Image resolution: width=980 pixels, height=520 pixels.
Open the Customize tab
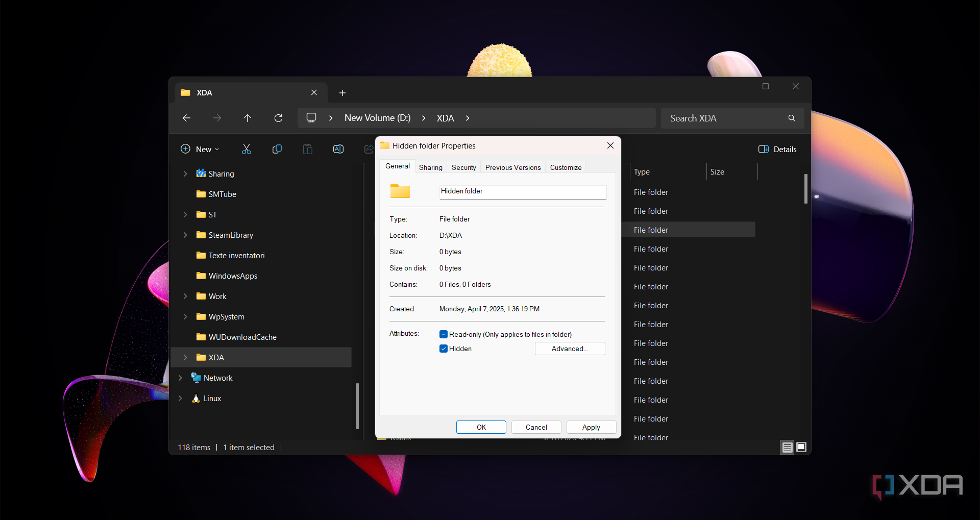click(x=566, y=167)
